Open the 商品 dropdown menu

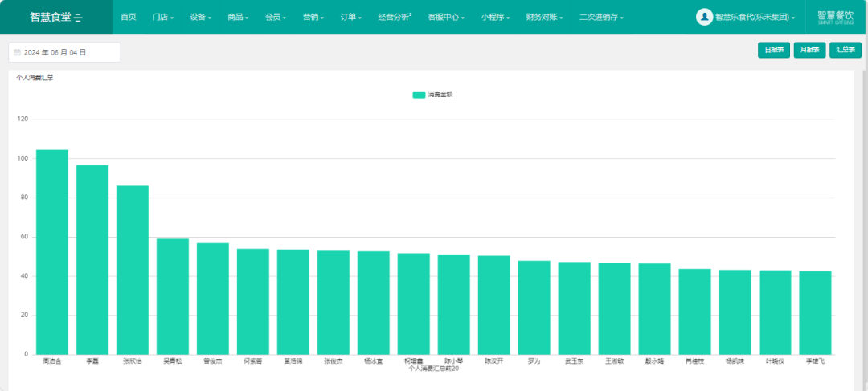238,17
